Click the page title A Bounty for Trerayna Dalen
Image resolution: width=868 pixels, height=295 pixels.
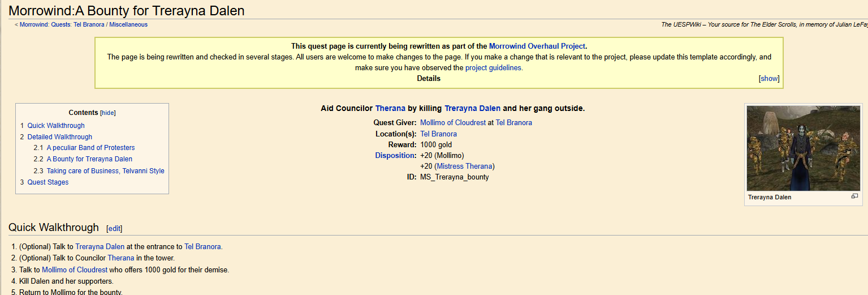127,10
